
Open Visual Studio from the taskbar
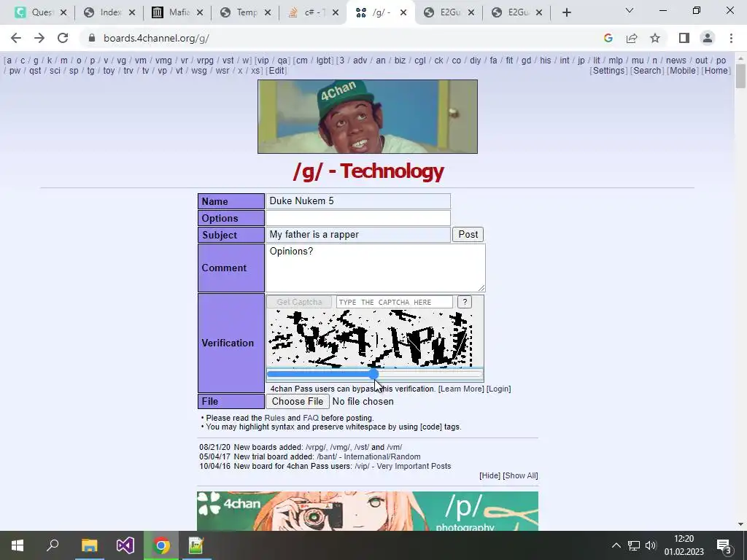click(x=125, y=545)
